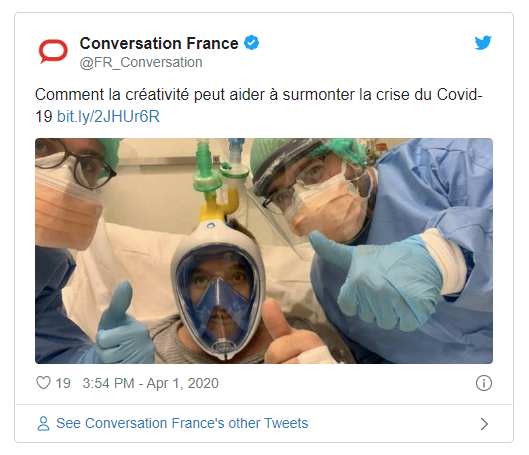Click the Twitter bird logo
Image resolution: width=529 pixels, height=455 pixels.
pyautogui.click(x=483, y=42)
